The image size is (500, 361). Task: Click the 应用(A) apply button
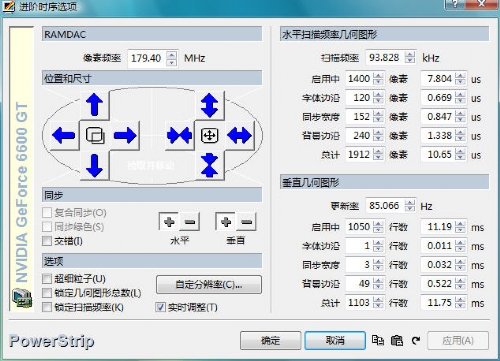pyautogui.click(x=458, y=340)
